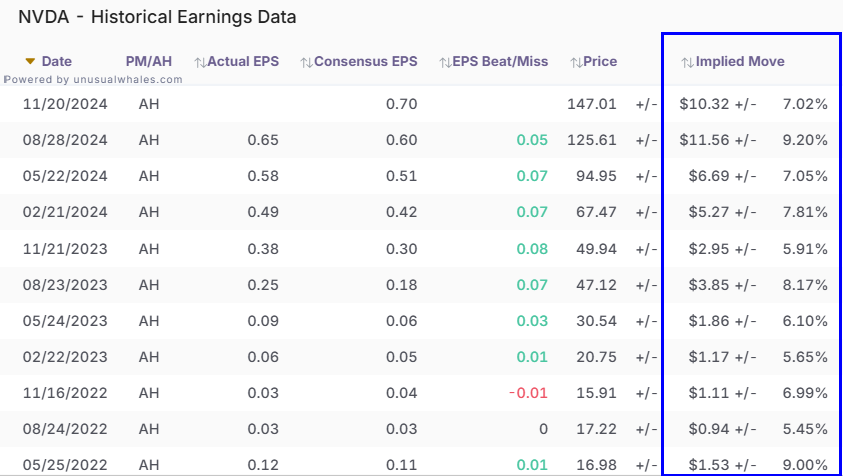843x476 pixels.
Task: Click implied move amount $5.27
Action: (709, 212)
